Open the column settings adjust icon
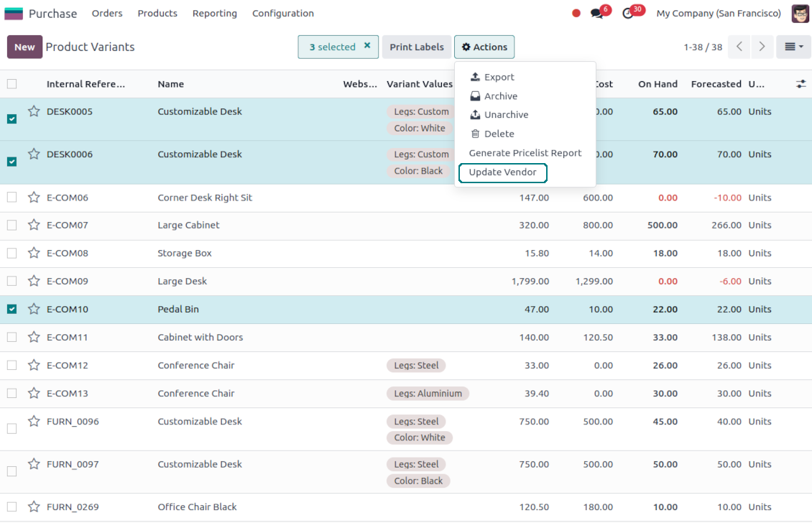Image resolution: width=812 pixels, height=523 pixels. pos(801,84)
